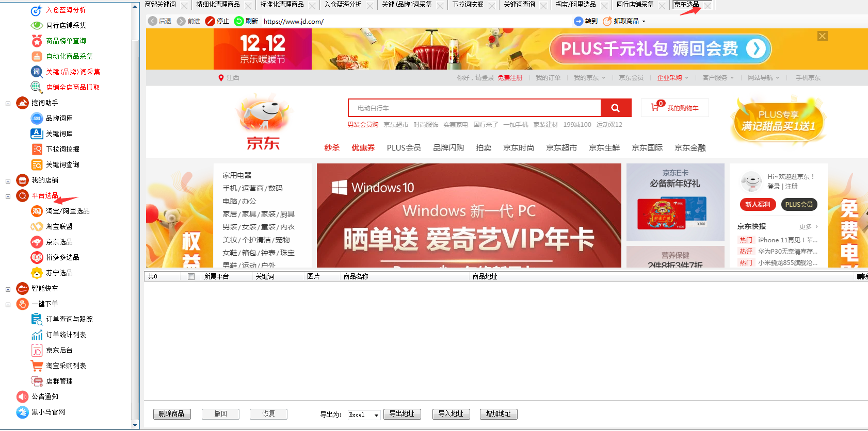Click the 关键词查询 sidebar icon
Screen dimensions: 868x431
(37, 164)
